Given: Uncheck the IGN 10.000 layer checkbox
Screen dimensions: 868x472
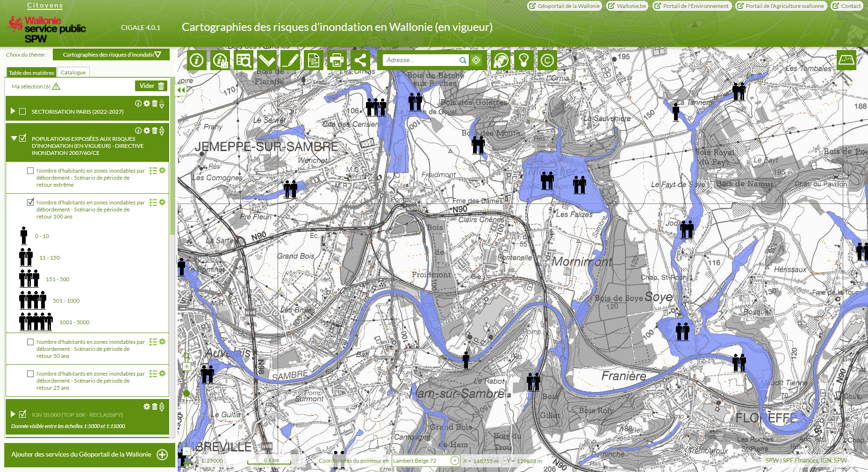Looking at the screenshot, I should [x=22, y=414].
